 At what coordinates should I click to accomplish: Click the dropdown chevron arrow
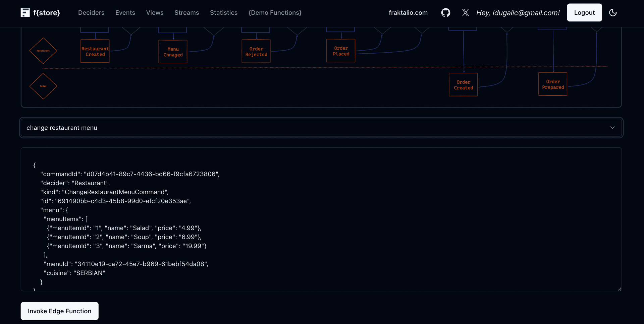point(612,128)
